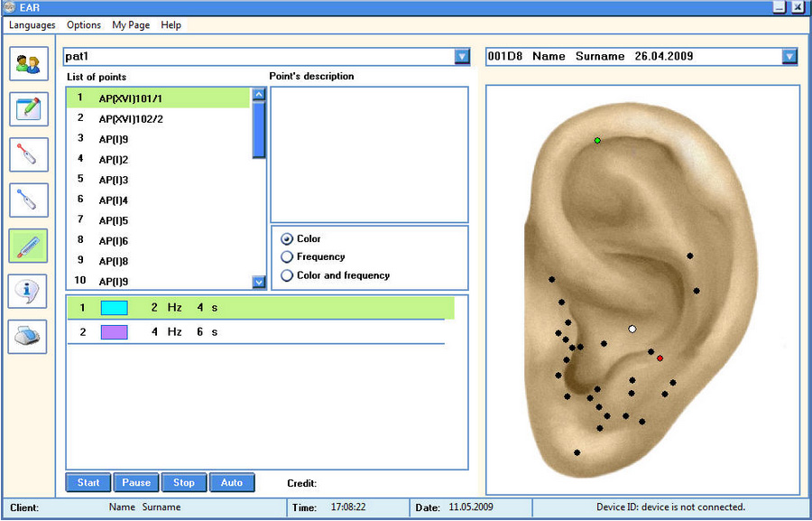Select the Color radio button

(x=288, y=239)
